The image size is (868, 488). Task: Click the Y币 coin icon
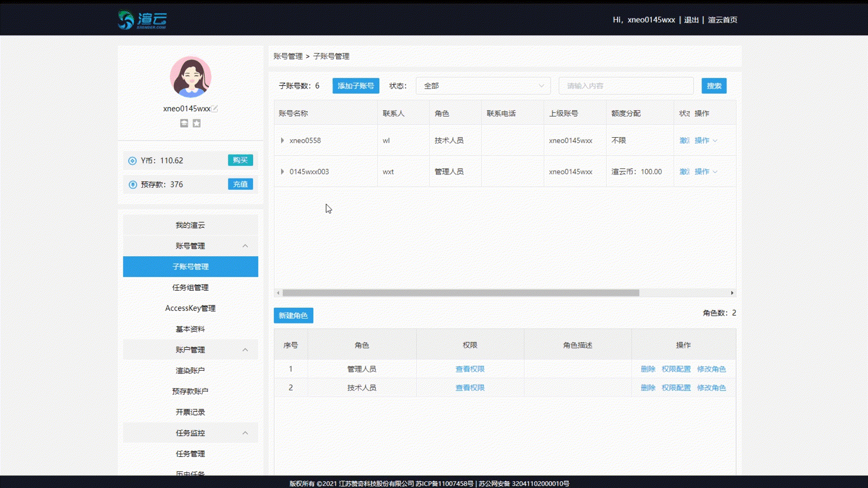(132, 161)
